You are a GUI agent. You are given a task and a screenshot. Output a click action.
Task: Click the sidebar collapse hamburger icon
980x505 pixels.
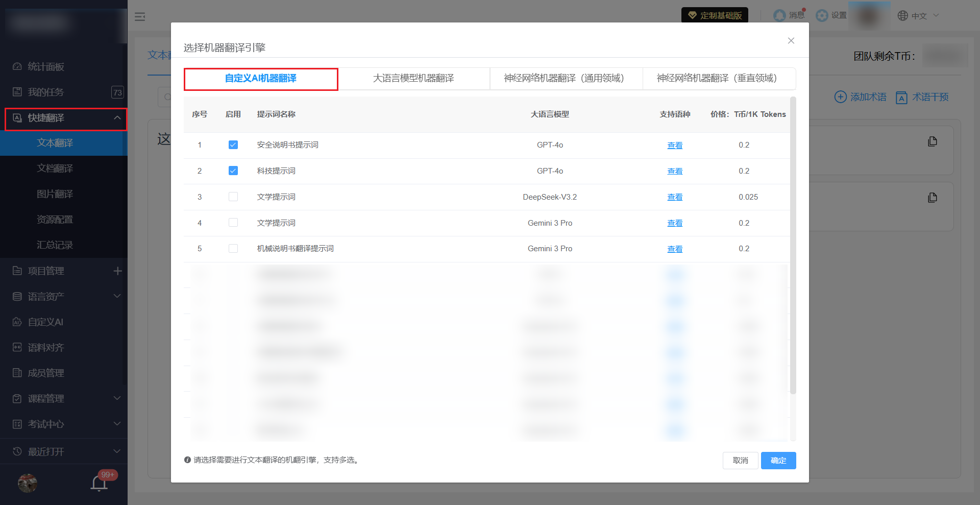(140, 17)
